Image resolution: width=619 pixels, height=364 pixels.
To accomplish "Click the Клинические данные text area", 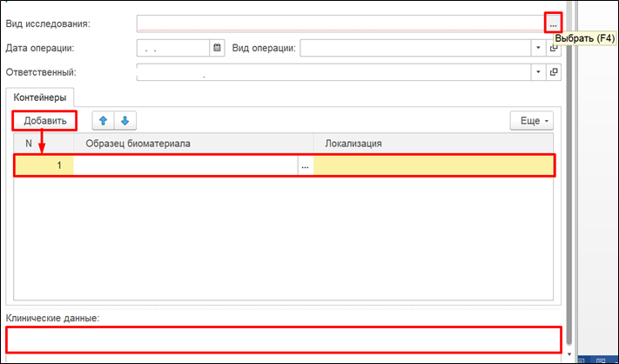I will (284, 340).
